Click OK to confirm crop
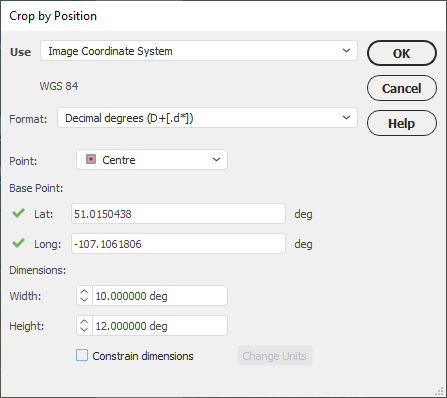Image resolution: width=447 pixels, height=398 pixels. 402,53
